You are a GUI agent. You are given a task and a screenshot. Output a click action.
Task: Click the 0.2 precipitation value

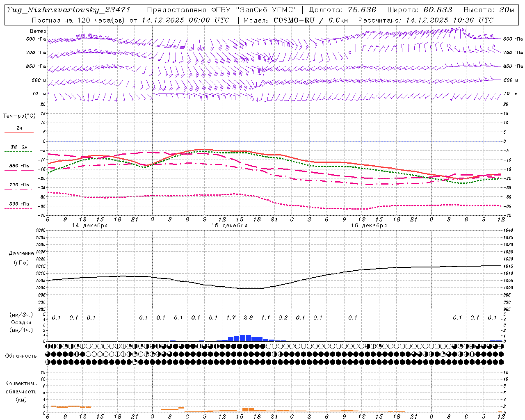283,317
